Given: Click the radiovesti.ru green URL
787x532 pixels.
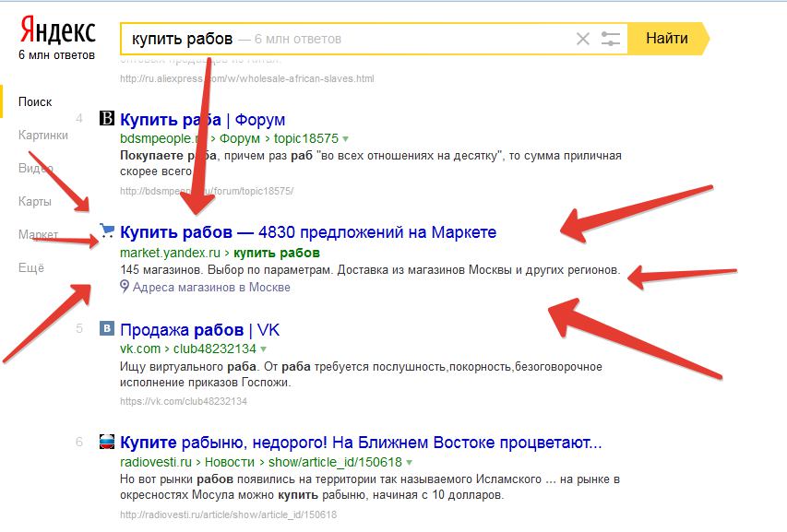Looking at the screenshot, I should pyautogui.click(x=156, y=462).
